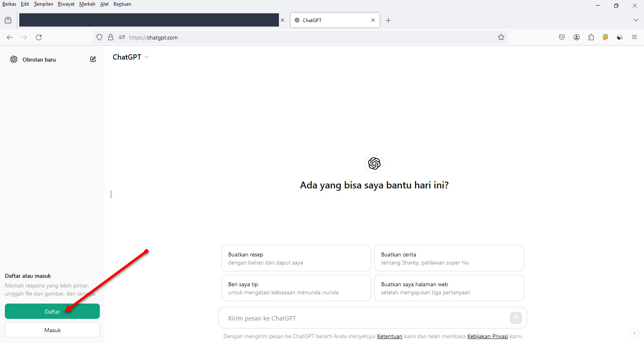644x343 pixels.
Task: Open the Markah menu
Action: click(87, 4)
